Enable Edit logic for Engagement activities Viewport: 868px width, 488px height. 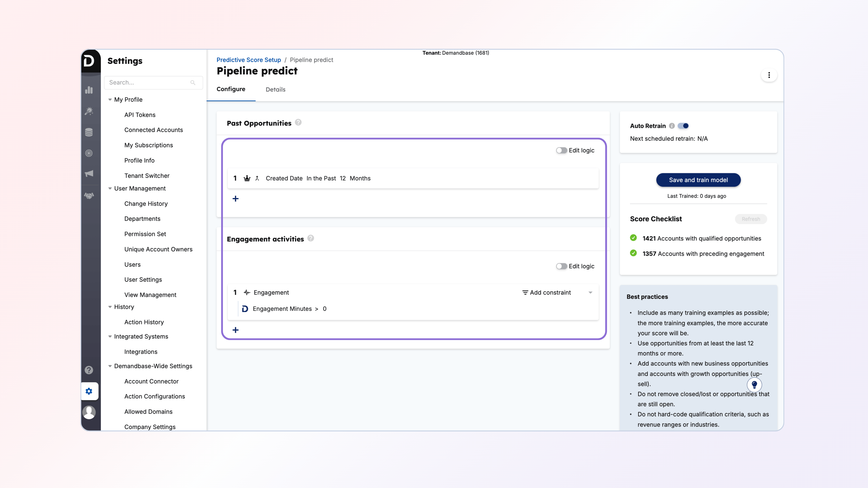(x=561, y=266)
